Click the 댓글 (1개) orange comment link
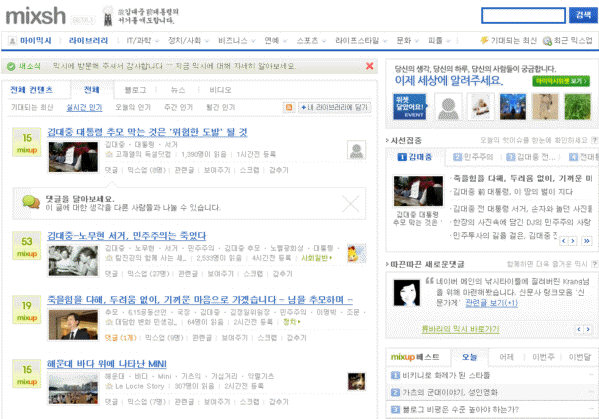The width and height of the screenshot is (599, 419). pos(120,338)
